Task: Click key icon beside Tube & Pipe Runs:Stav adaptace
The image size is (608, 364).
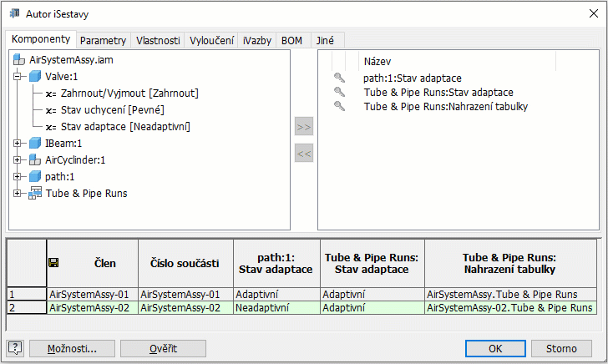Action: click(340, 93)
